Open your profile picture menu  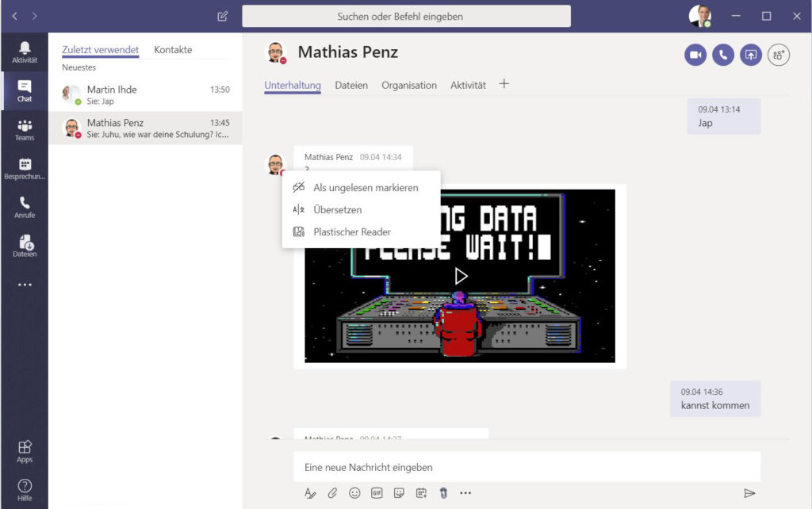point(700,16)
